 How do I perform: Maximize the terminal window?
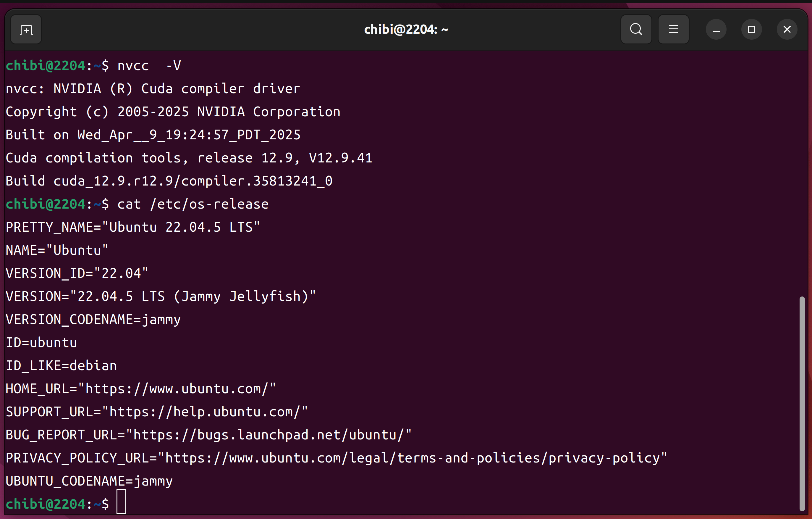(751, 30)
